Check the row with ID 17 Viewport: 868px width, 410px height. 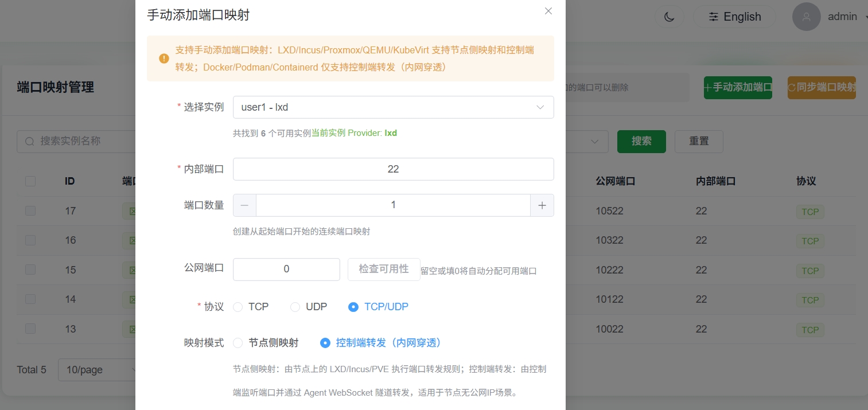point(30,210)
